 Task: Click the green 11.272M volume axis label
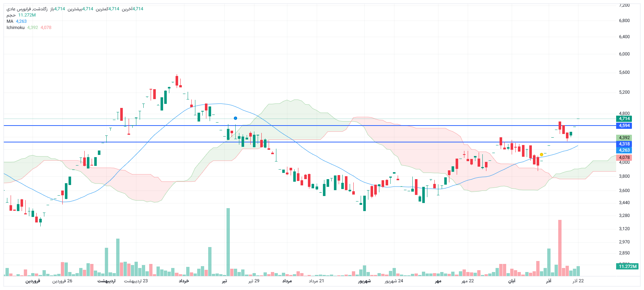pos(627,266)
